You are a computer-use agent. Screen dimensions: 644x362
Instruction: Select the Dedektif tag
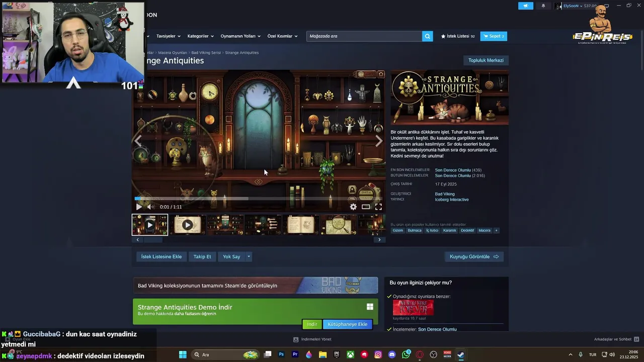(x=467, y=230)
